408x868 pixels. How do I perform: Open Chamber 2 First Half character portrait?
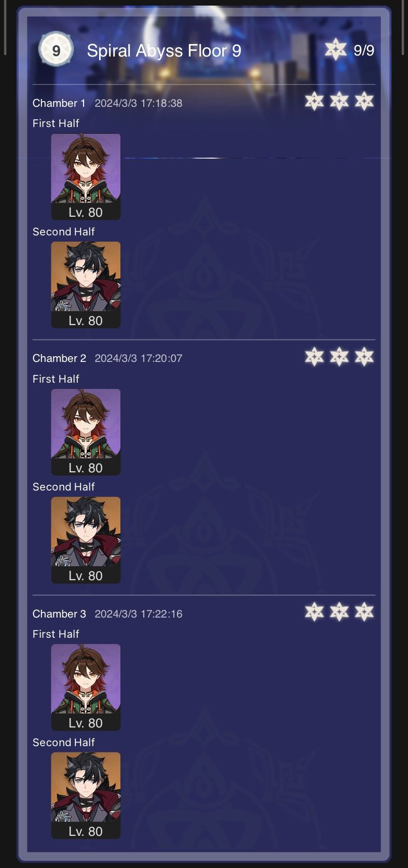click(86, 432)
